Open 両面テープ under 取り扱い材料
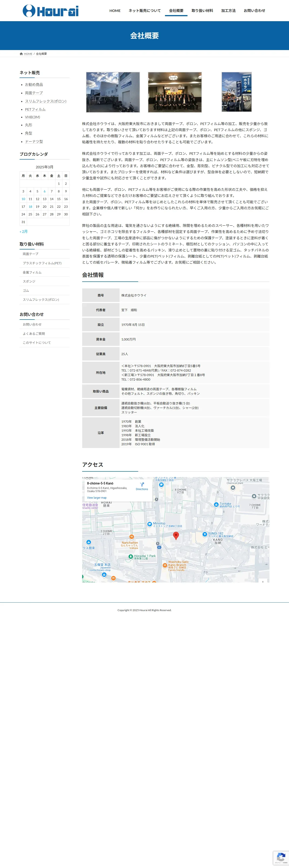 [44, 254]
